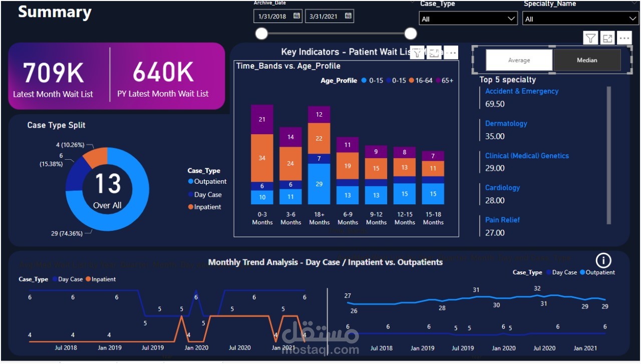Click the orange 22 segment in 18+ Months bar
This screenshot has width=641, height=364.
[x=319, y=138]
